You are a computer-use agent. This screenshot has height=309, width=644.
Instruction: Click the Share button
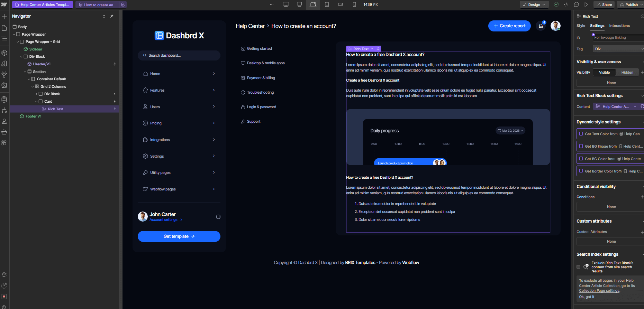tap(604, 4)
